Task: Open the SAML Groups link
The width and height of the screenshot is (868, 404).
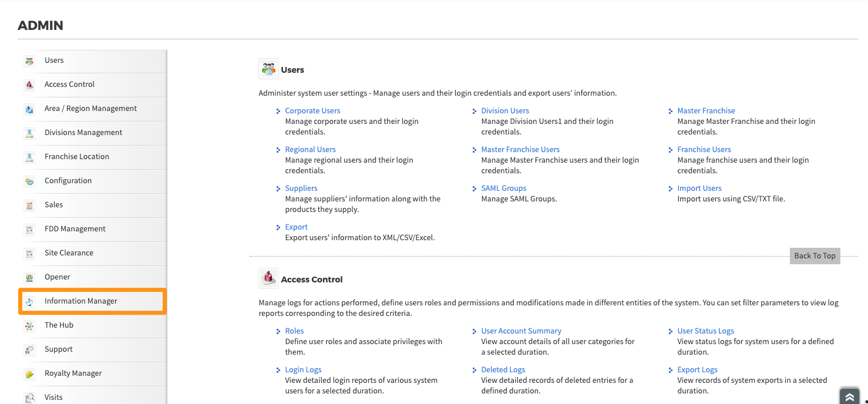Action: (x=503, y=188)
